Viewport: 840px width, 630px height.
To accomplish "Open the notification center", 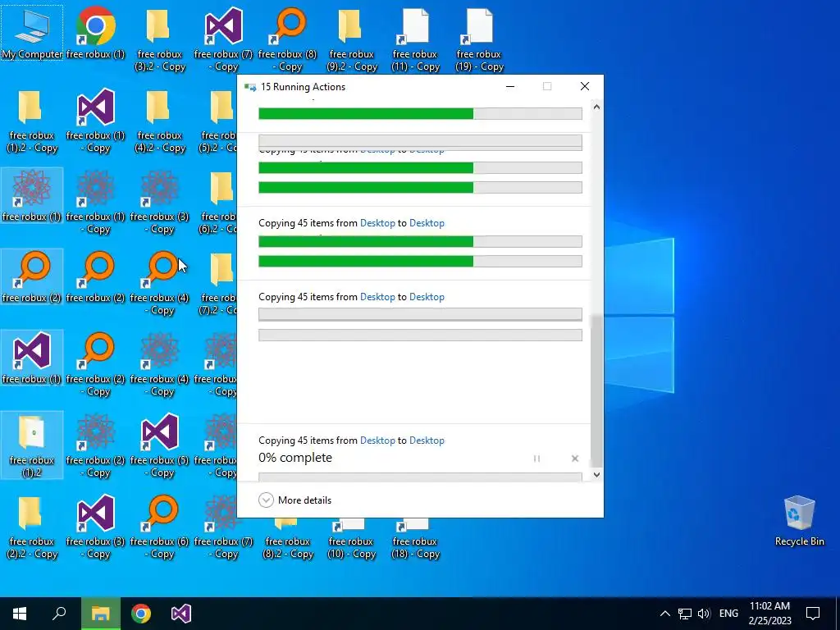I will [813, 614].
